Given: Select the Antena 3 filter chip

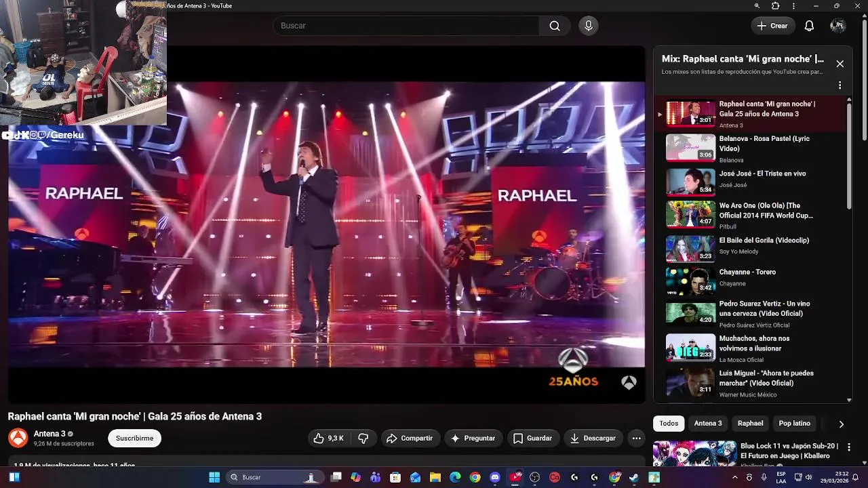Looking at the screenshot, I should pyautogui.click(x=708, y=424).
